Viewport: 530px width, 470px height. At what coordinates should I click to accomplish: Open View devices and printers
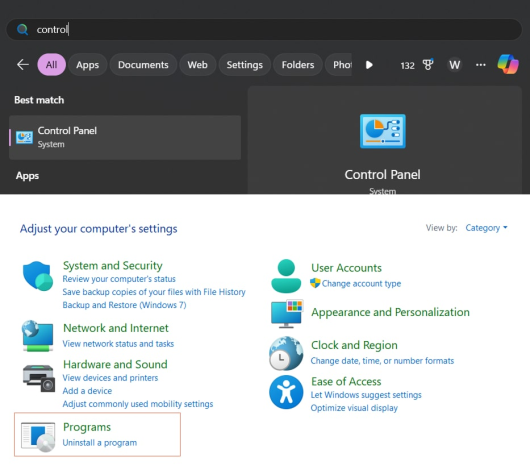pos(110,378)
